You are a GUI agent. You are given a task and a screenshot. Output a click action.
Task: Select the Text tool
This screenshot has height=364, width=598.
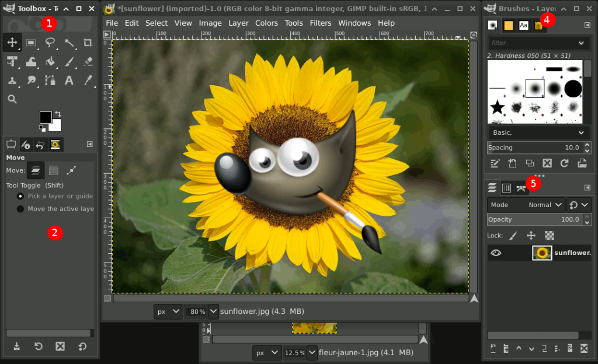[x=69, y=80]
